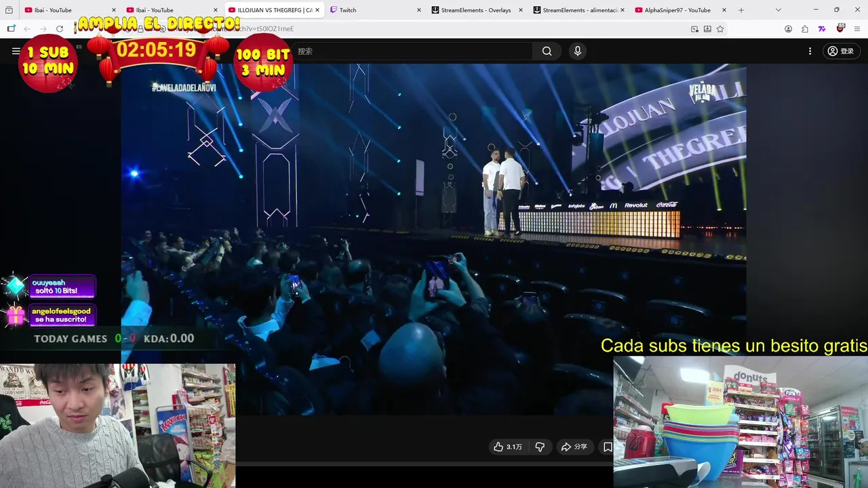Like the video showing 3.1万
This screenshot has height=488, width=868.
(507, 447)
